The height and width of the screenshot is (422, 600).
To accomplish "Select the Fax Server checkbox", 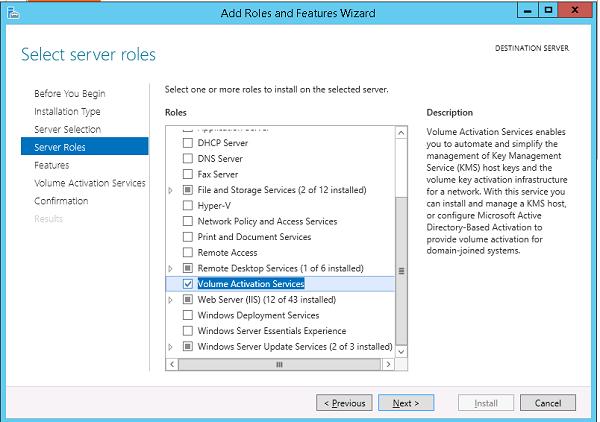I will [x=188, y=174].
